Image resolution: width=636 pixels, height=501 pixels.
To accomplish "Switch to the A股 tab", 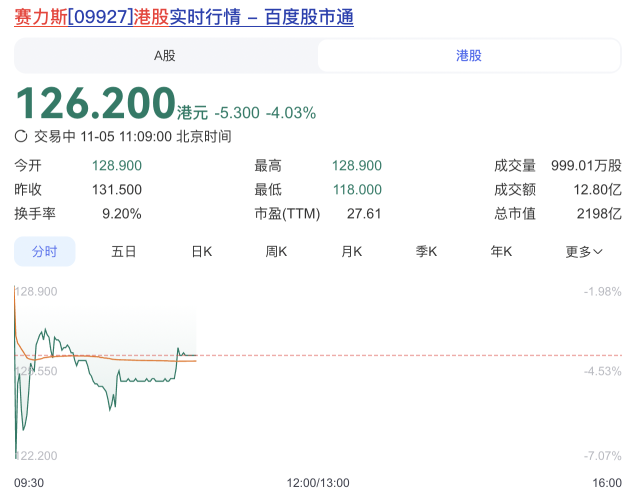I will (164, 56).
